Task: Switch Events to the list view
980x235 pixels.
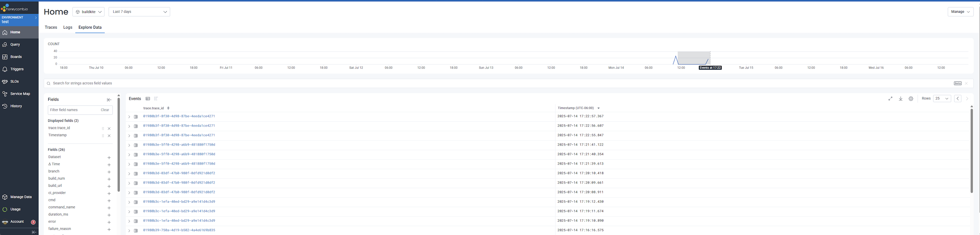Action: coord(156,99)
